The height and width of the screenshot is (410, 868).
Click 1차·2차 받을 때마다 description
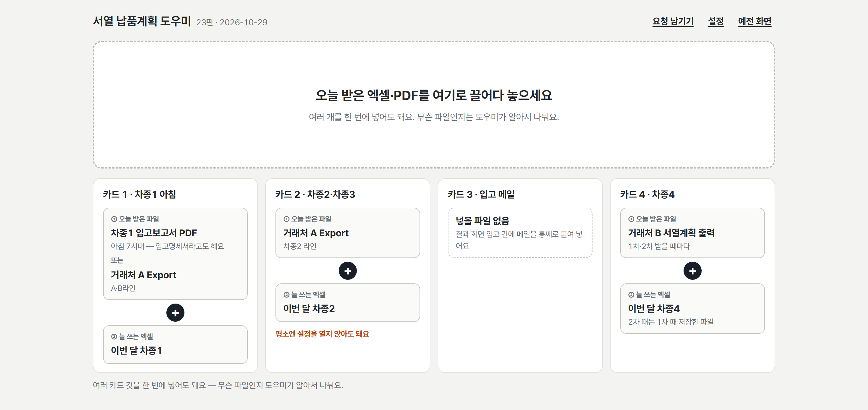659,246
